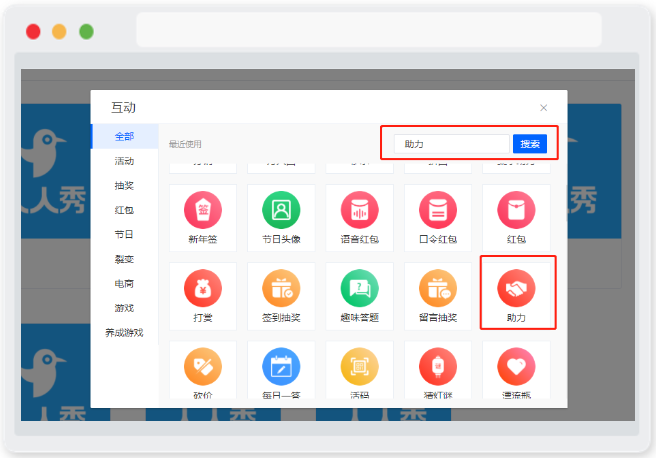Open the 红包 sidebar category

coord(125,210)
